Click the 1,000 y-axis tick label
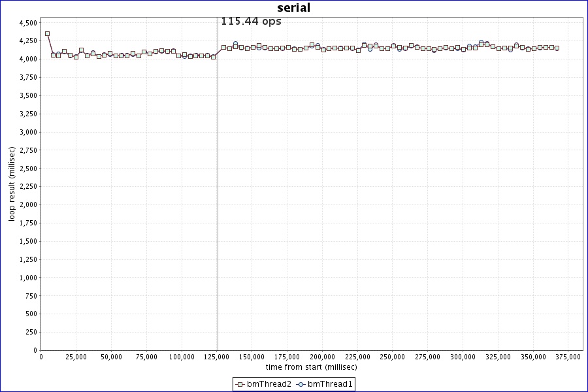This screenshot has height=392, width=588. pos(28,278)
